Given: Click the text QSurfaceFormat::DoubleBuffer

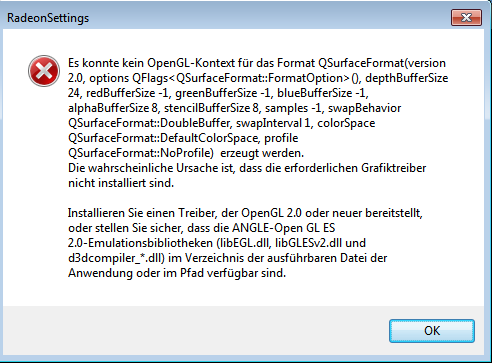Looking at the screenshot, I should click(x=149, y=123).
